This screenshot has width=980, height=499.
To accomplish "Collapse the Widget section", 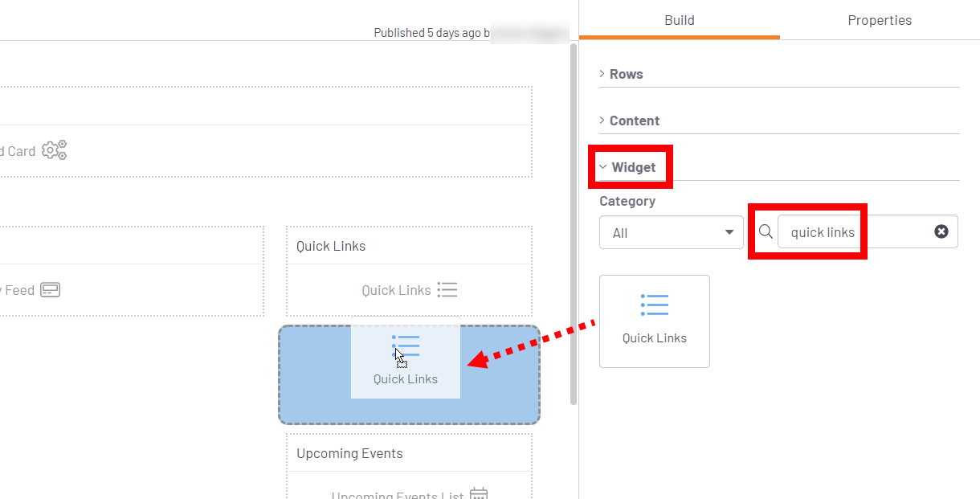I will [628, 167].
